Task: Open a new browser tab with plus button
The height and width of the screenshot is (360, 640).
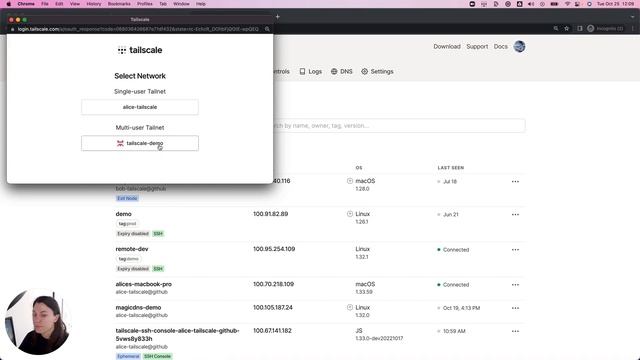Action: coord(278,17)
